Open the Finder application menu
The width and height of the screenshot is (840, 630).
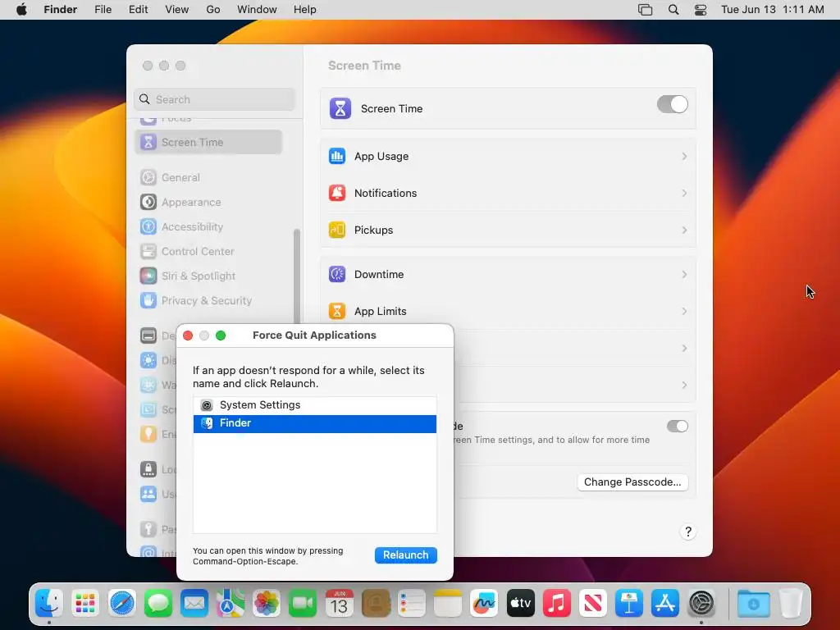[x=61, y=10]
